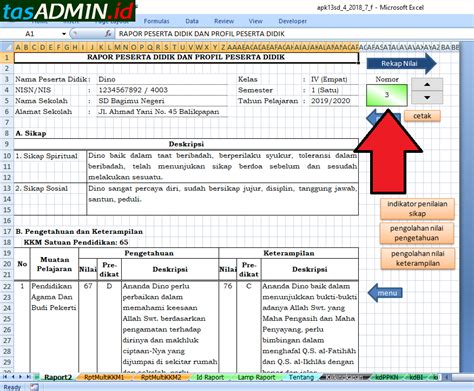
Task: Decrease Nomor with the spinner down arrow
Action: pyautogui.click(x=427, y=97)
